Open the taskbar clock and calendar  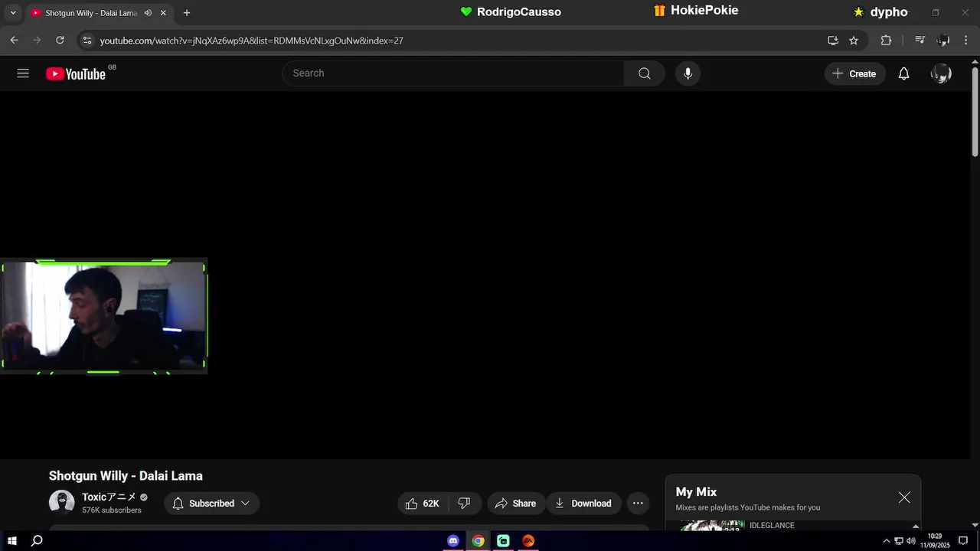click(x=935, y=541)
